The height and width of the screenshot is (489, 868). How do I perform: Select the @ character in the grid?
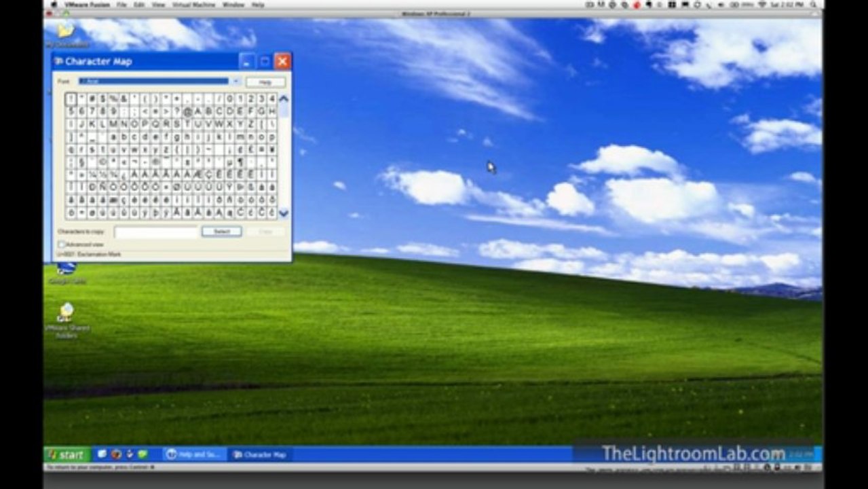tap(188, 111)
